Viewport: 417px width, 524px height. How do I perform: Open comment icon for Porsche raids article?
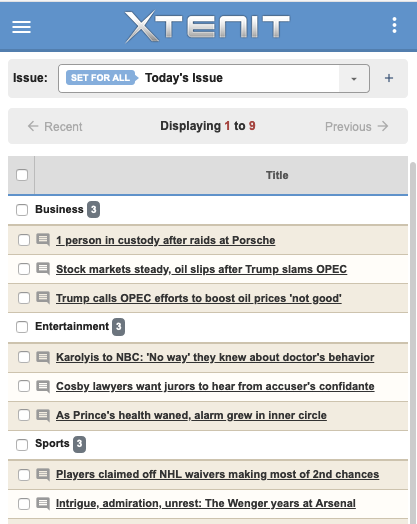pos(43,240)
